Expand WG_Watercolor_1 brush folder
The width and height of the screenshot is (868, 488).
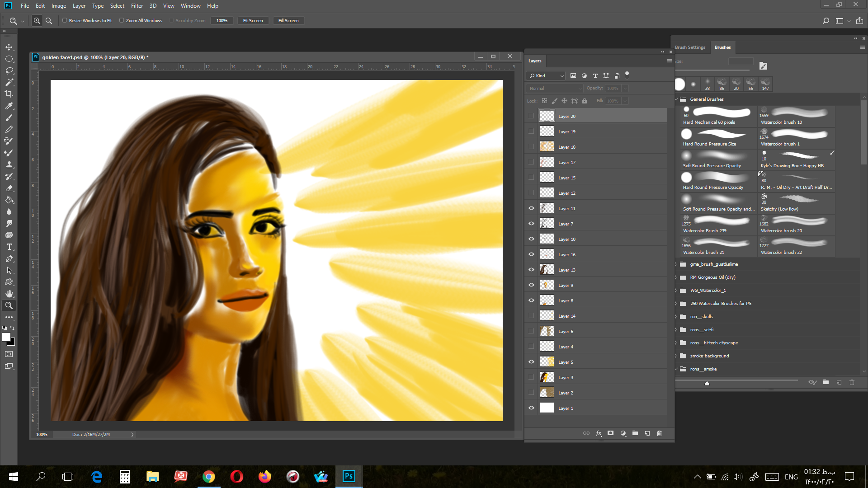(677, 291)
